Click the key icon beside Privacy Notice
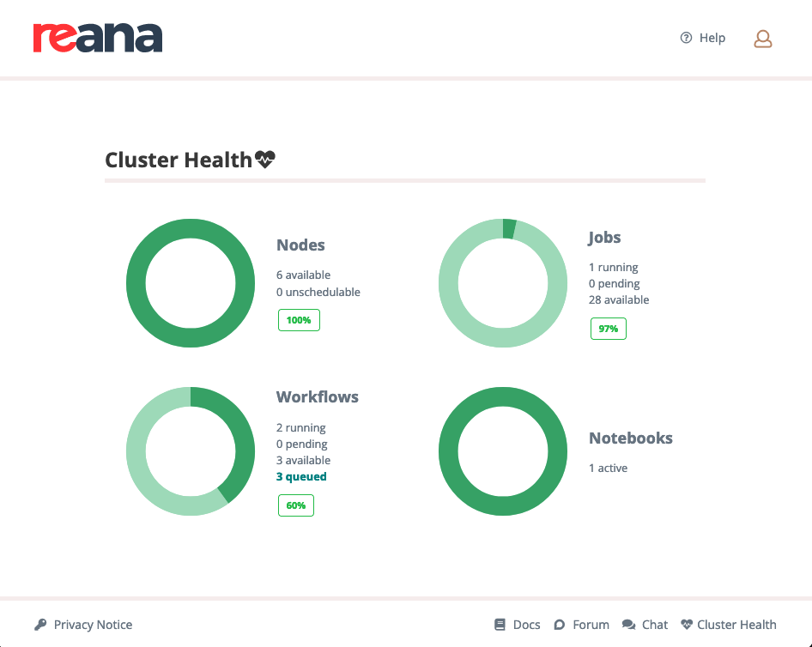The image size is (812, 647). 40,624
